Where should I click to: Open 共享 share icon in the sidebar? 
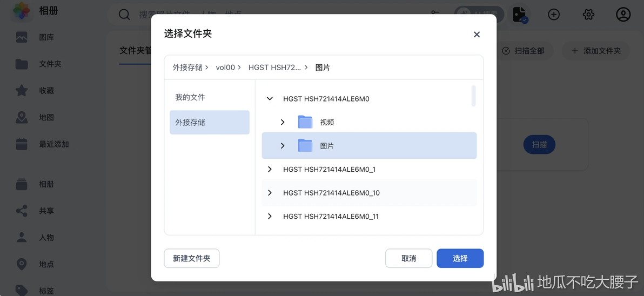pos(22,211)
